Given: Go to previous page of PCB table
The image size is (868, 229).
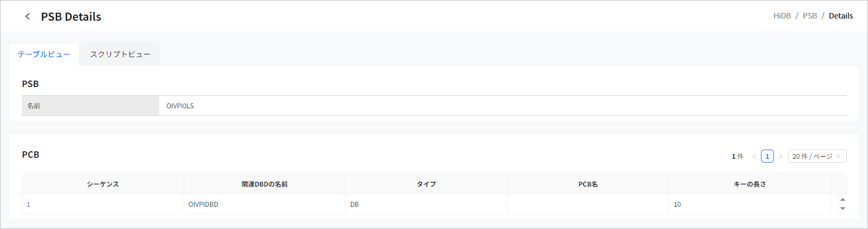Looking at the screenshot, I should point(754,157).
